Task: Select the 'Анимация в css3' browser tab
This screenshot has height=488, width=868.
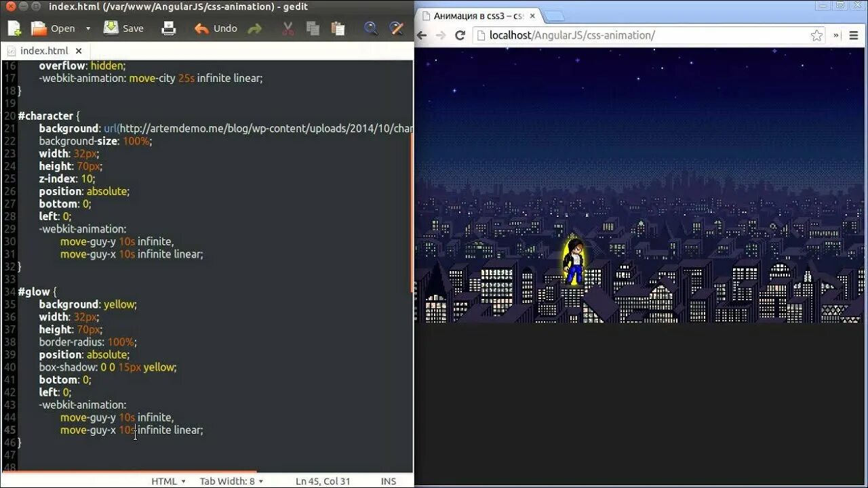Action: (x=478, y=16)
